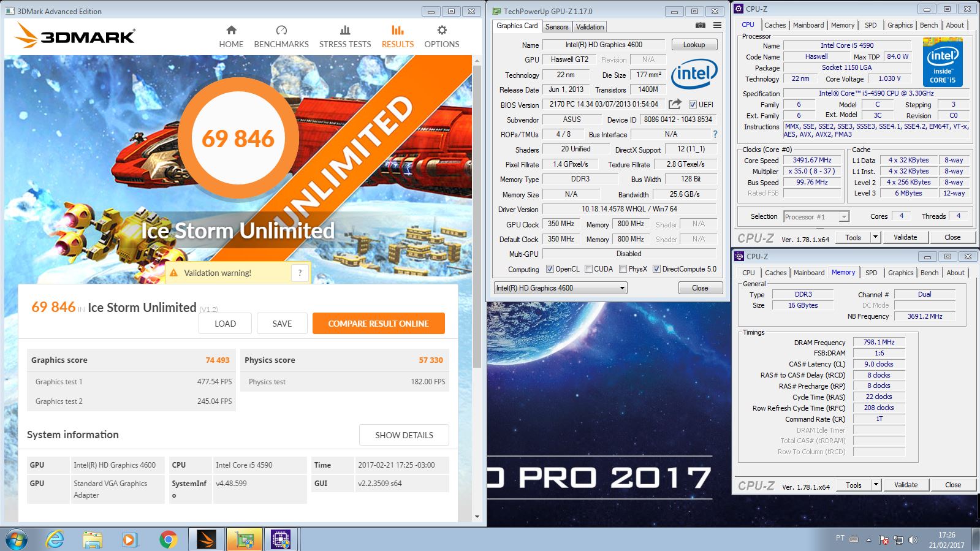Open Caches tab in upper CPU-Z
Image resolution: width=980 pixels, height=551 pixels.
[x=775, y=25]
